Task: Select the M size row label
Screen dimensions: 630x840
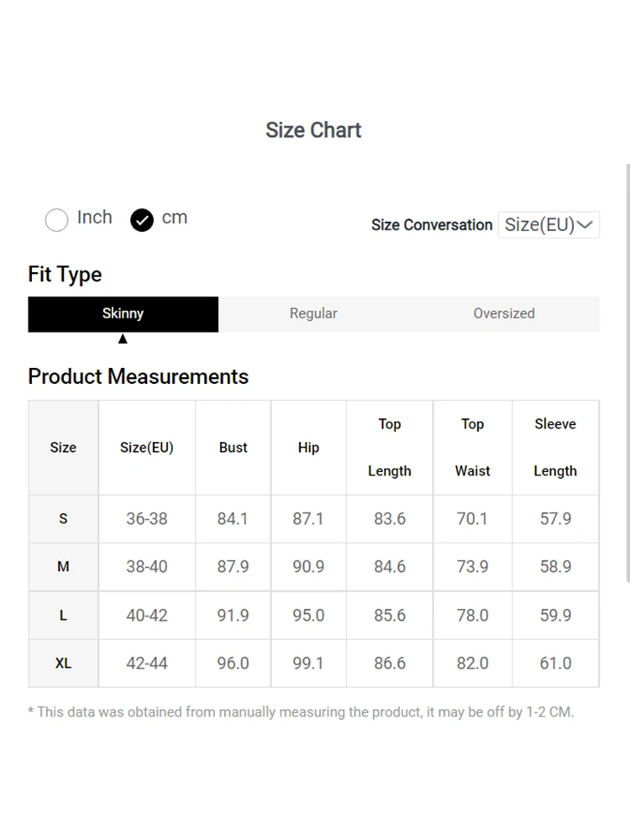Action: (x=63, y=567)
